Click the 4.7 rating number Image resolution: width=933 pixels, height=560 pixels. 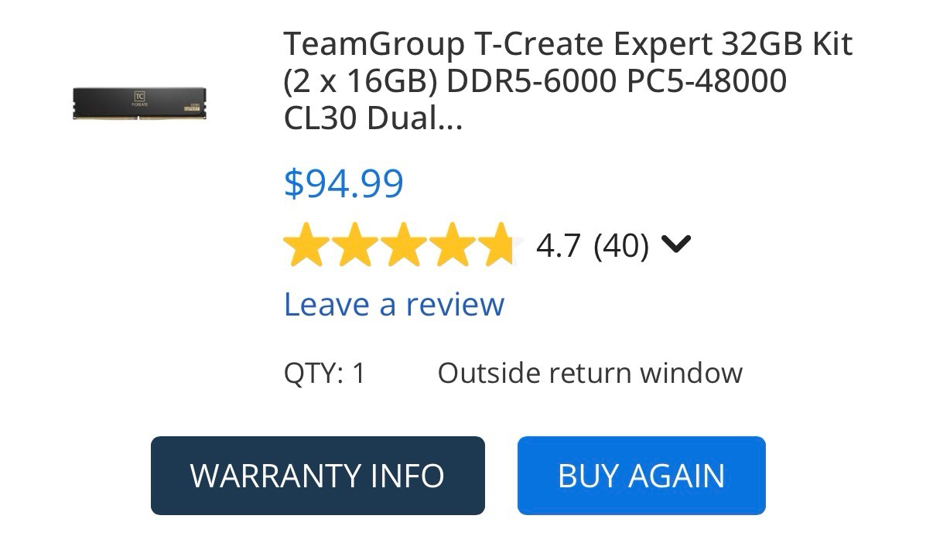[558, 246]
